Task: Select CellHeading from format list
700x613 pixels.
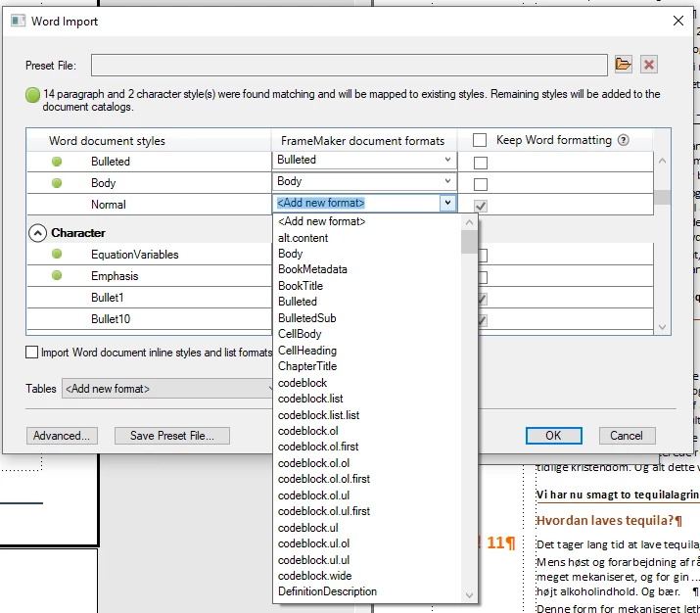Action: coord(307,351)
